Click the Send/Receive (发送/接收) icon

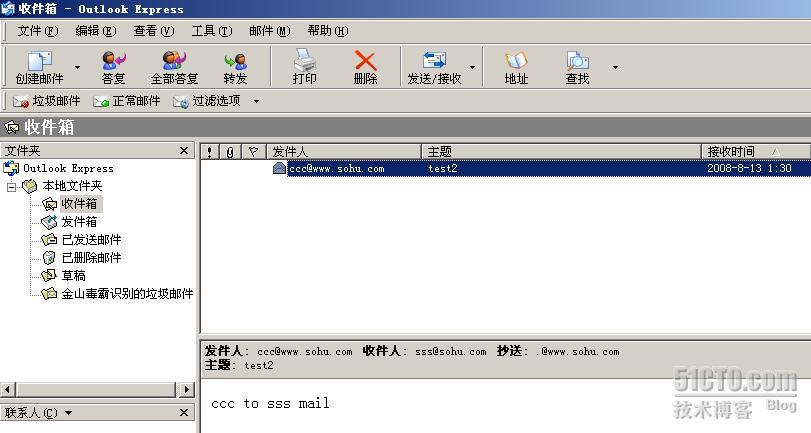[434, 61]
